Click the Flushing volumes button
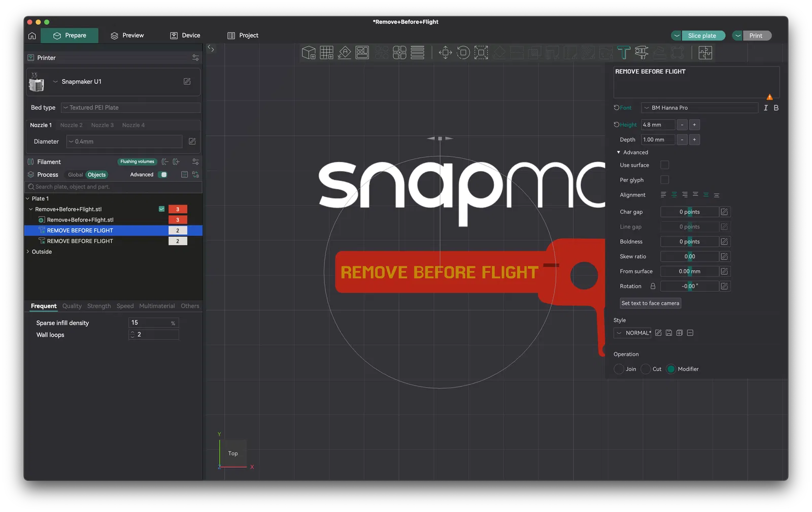812x512 pixels. point(137,162)
